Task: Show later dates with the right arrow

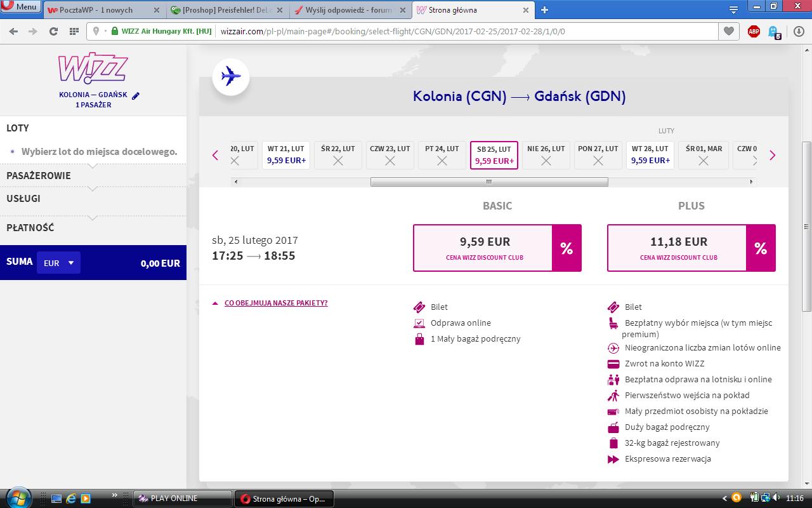Action: 772,155
